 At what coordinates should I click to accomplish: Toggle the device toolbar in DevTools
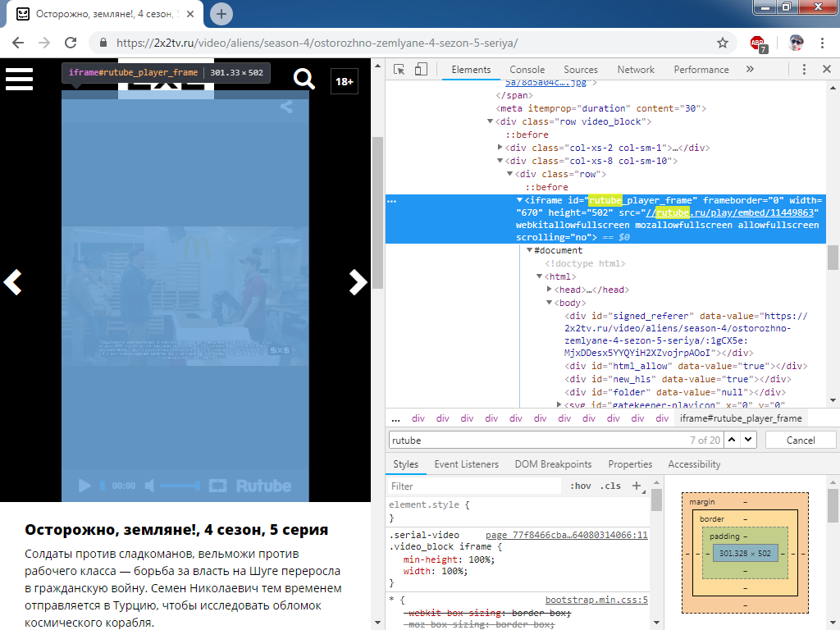pyautogui.click(x=420, y=70)
